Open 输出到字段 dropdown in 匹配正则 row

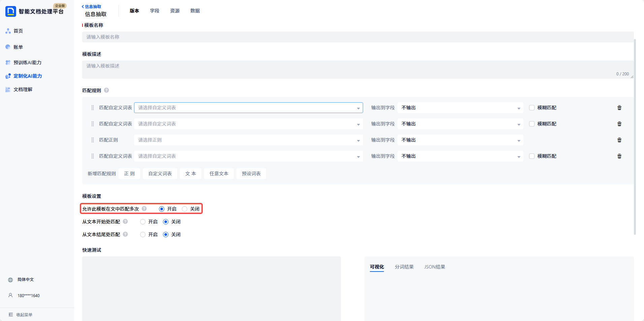(x=460, y=140)
